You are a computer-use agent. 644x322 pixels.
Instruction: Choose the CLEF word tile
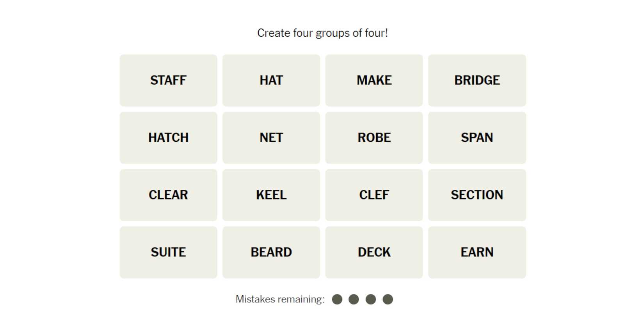point(374,195)
